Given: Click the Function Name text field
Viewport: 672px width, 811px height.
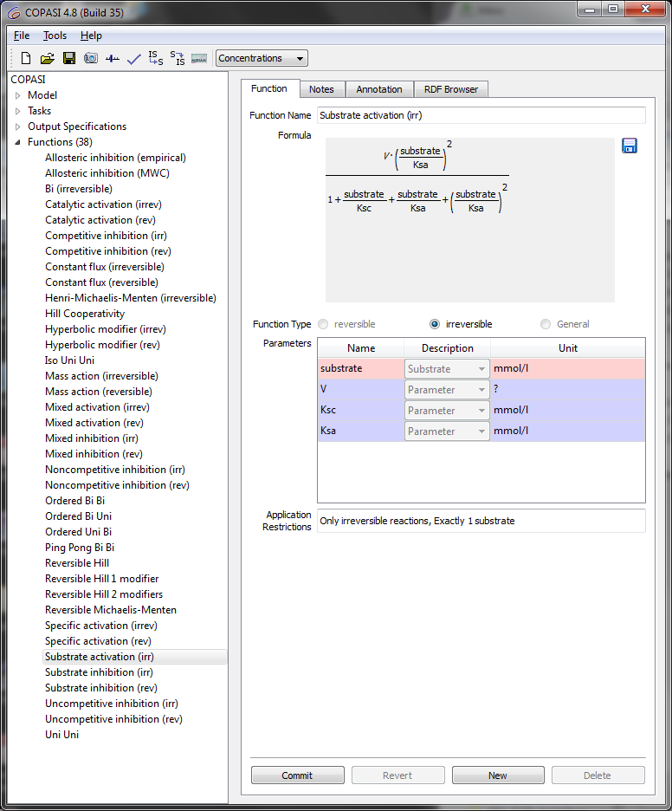Looking at the screenshot, I should coord(481,115).
